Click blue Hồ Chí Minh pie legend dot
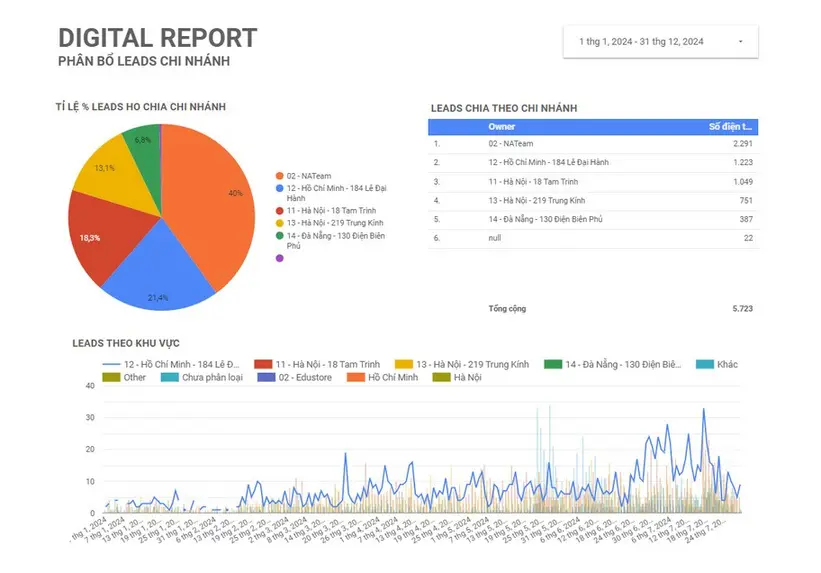 [280, 188]
